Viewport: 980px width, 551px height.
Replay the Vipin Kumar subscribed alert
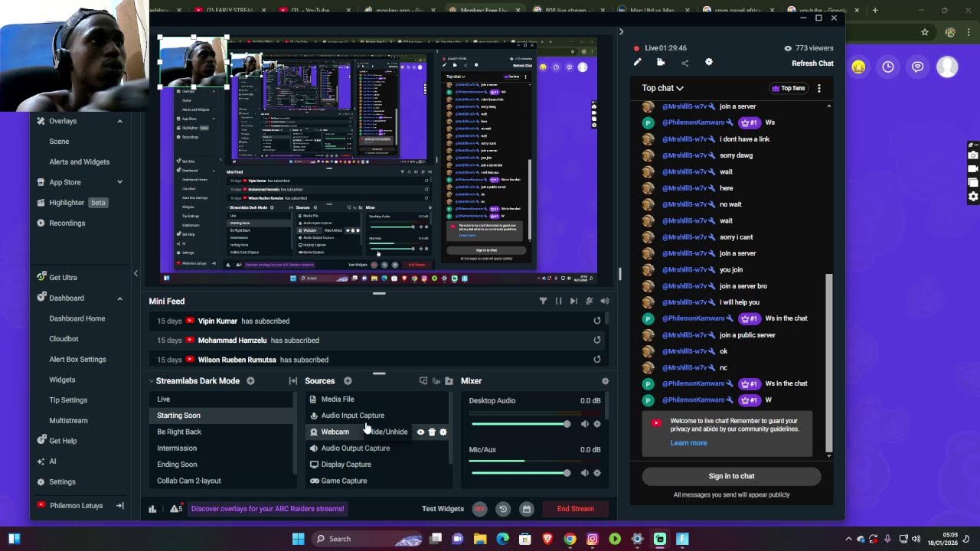[x=597, y=321]
